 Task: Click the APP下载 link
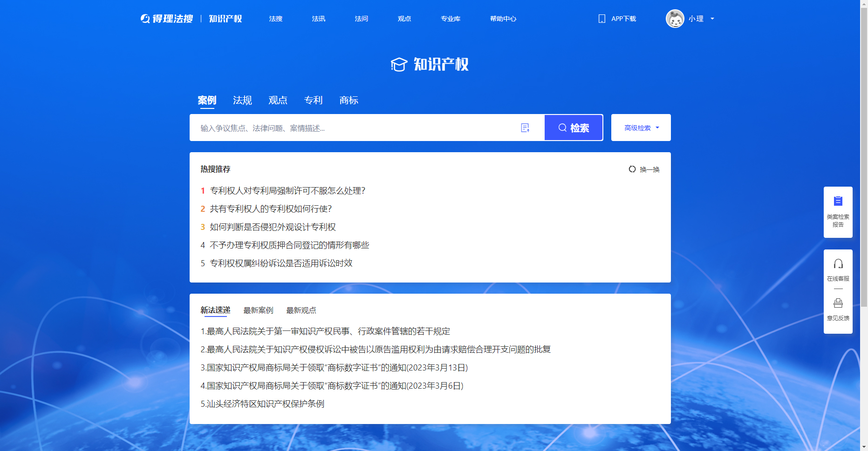(623, 19)
